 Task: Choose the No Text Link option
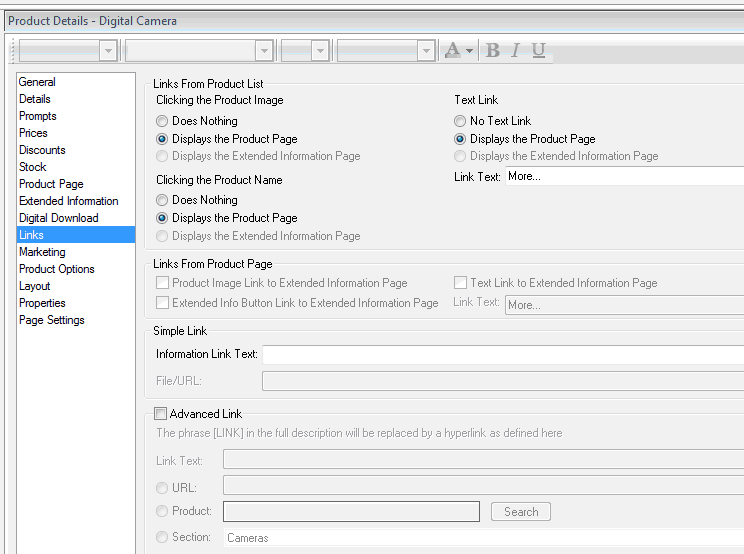[461, 121]
